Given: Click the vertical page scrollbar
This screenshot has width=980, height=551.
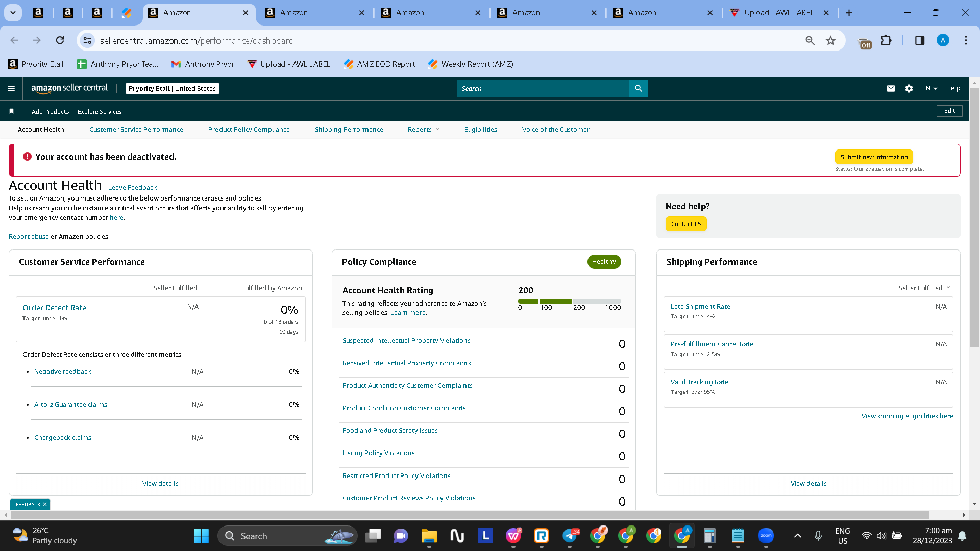Looking at the screenshot, I should point(974,217).
